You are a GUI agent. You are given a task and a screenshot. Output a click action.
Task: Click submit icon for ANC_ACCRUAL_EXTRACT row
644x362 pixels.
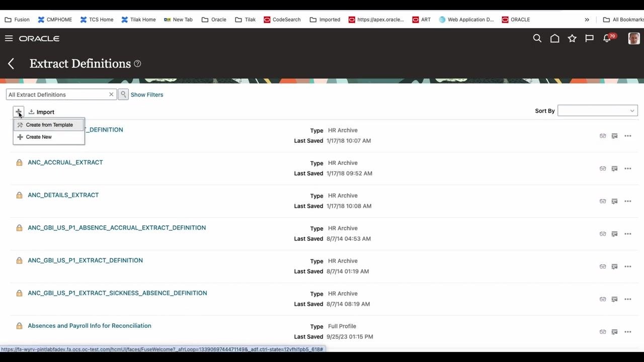coord(614,168)
